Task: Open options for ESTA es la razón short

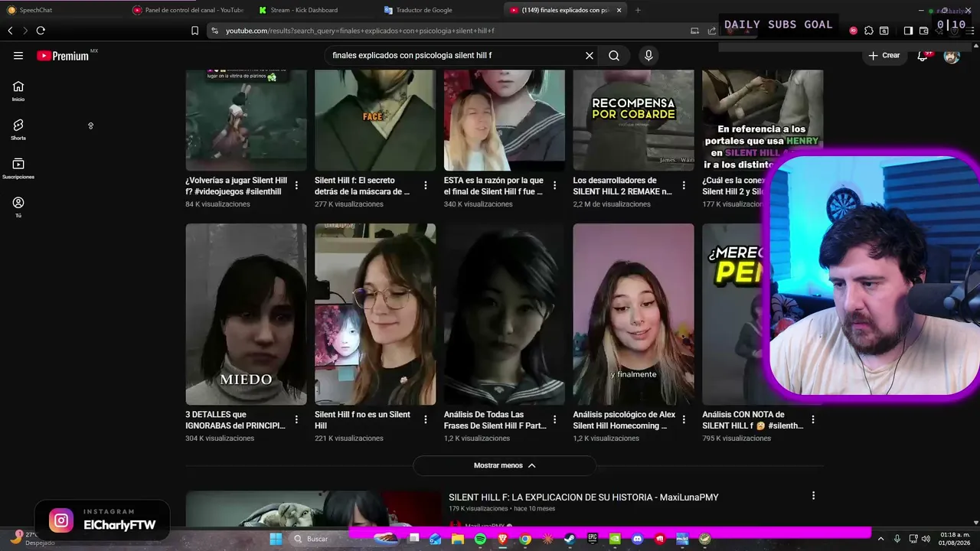Action: point(554,185)
